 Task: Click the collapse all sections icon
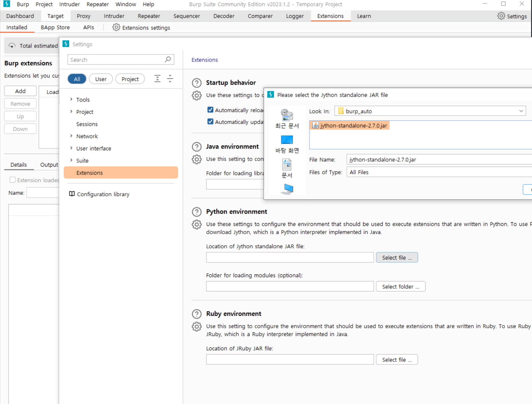point(170,79)
